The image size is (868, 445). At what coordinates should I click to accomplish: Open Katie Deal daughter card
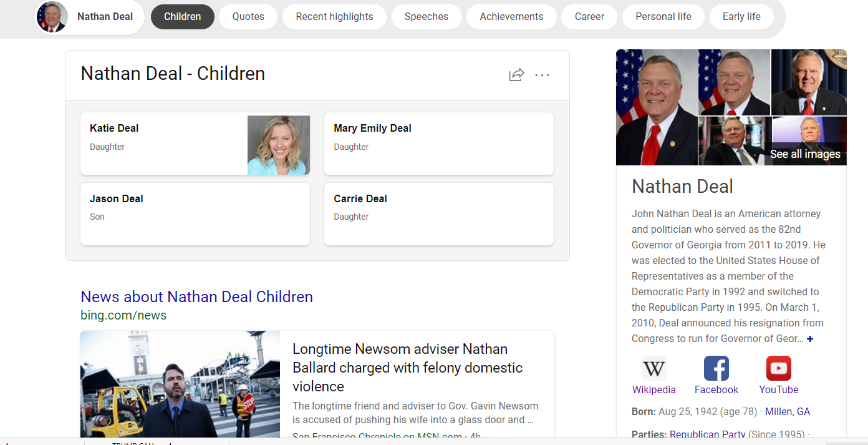(195, 144)
